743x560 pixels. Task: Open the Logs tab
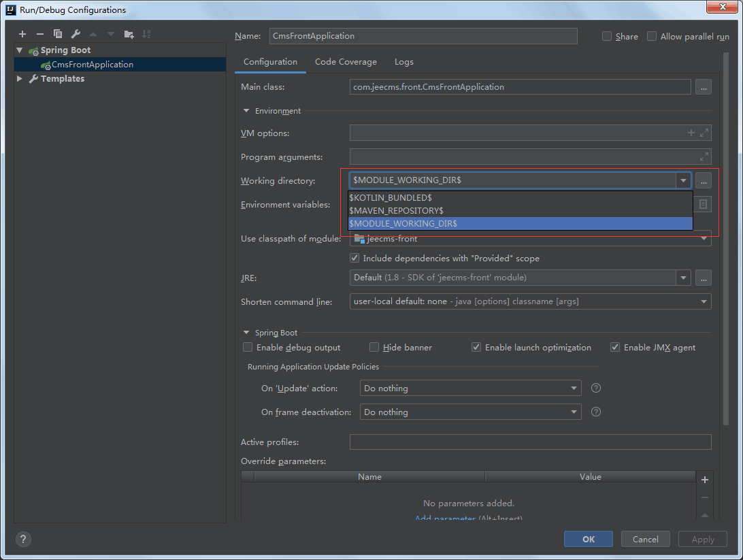(x=403, y=62)
